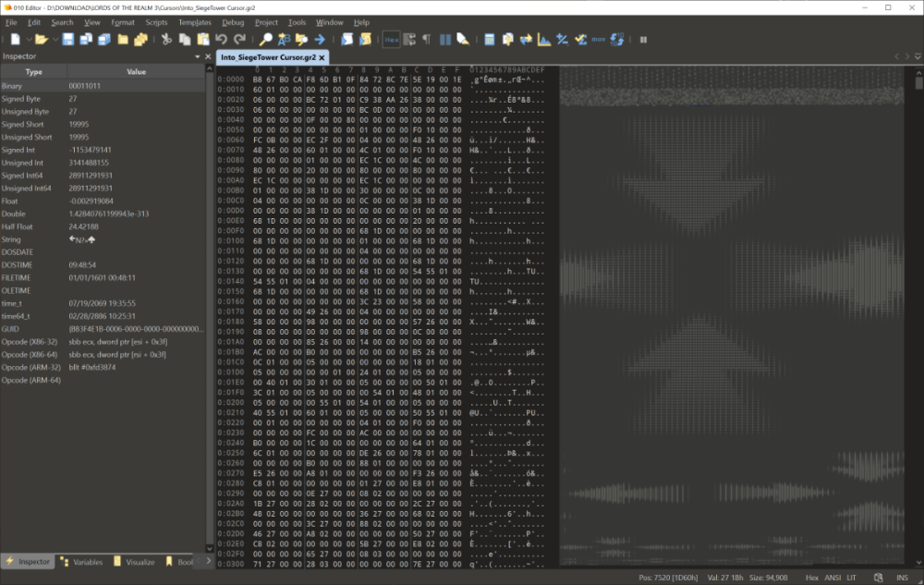The height and width of the screenshot is (585, 924).
Task: Click the Run Script icon
Action: click(x=347, y=40)
